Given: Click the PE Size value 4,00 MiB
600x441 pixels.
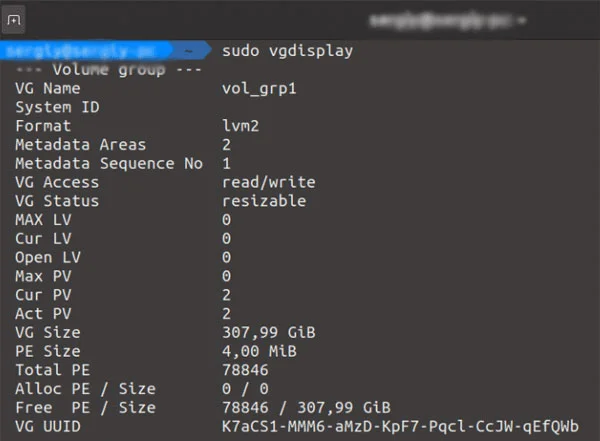Looking at the screenshot, I should click(260, 351).
